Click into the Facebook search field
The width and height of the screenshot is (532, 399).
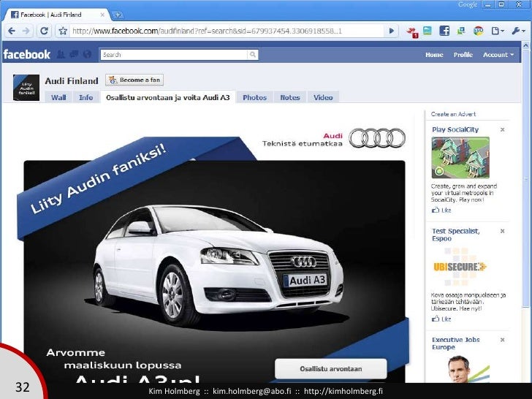[x=175, y=55]
